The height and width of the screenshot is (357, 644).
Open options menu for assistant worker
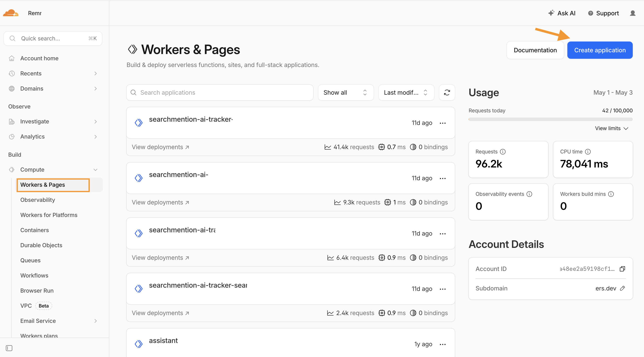pos(443,344)
